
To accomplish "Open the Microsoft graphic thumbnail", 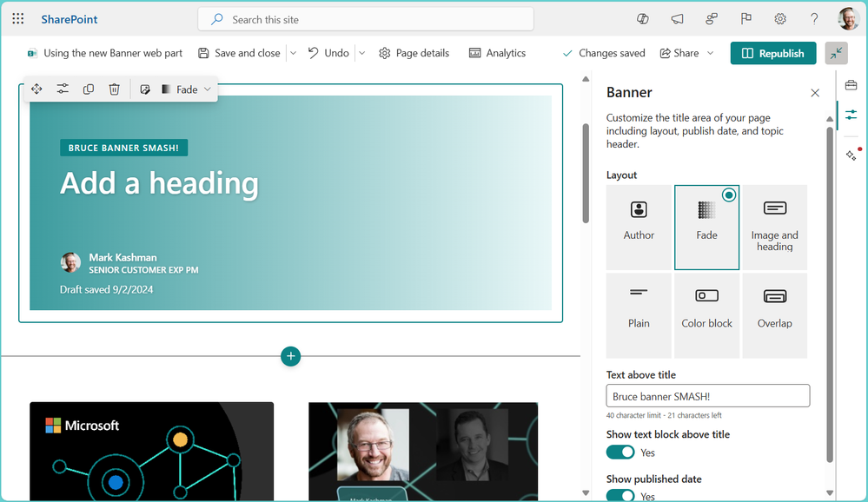I will (x=152, y=452).
